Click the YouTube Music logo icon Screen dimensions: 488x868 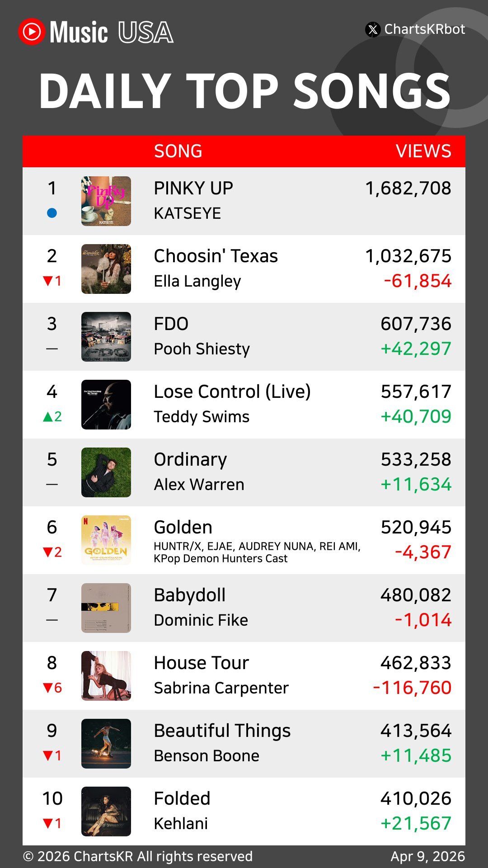pos(32,32)
